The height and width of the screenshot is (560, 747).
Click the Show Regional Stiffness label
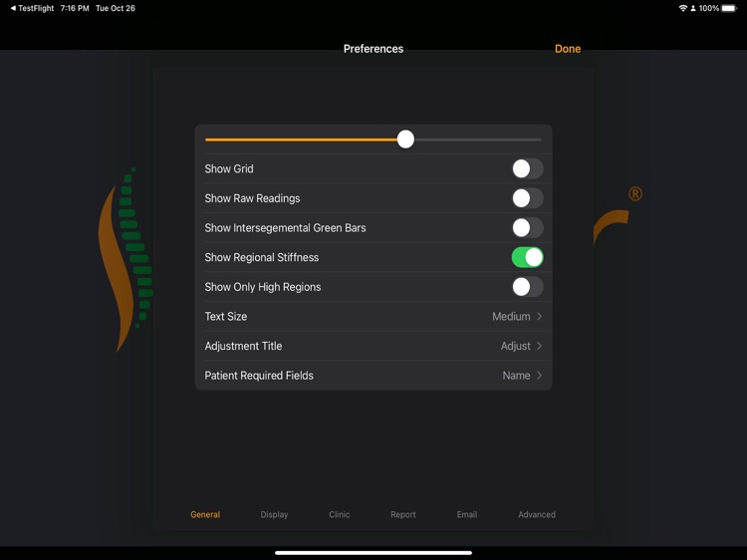[x=262, y=257]
